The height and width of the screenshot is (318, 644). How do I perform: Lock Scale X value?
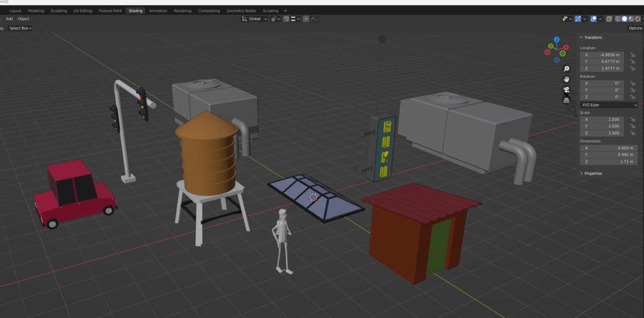[632, 120]
